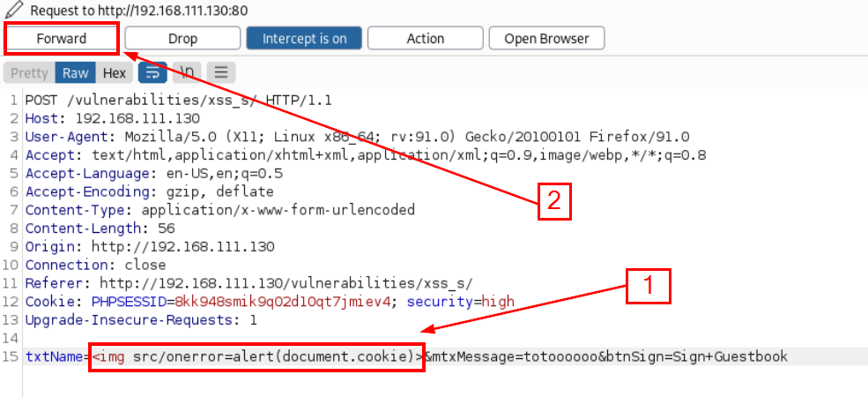Switch to the Hex view tab
This screenshot has width=868, height=397.
115,73
